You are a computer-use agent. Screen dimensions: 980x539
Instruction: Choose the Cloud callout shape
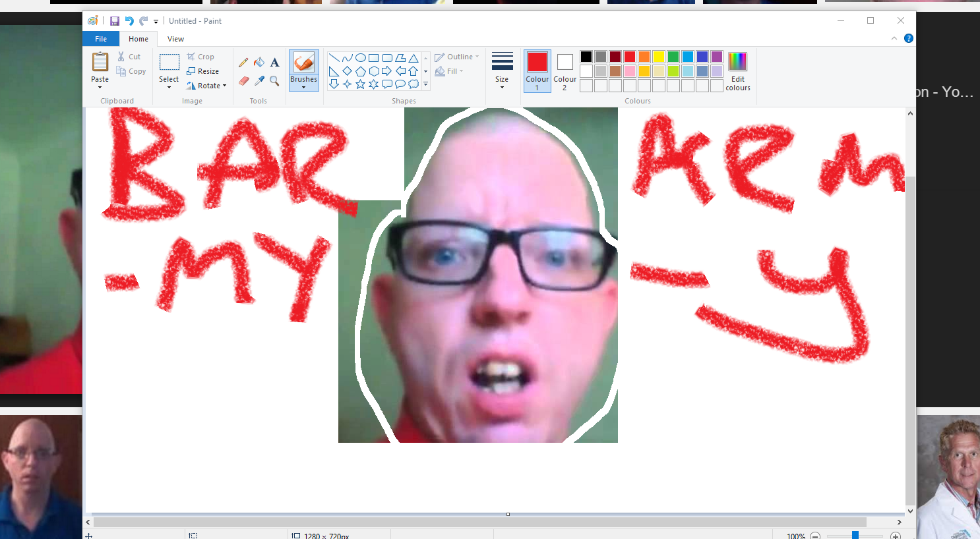[x=413, y=84]
